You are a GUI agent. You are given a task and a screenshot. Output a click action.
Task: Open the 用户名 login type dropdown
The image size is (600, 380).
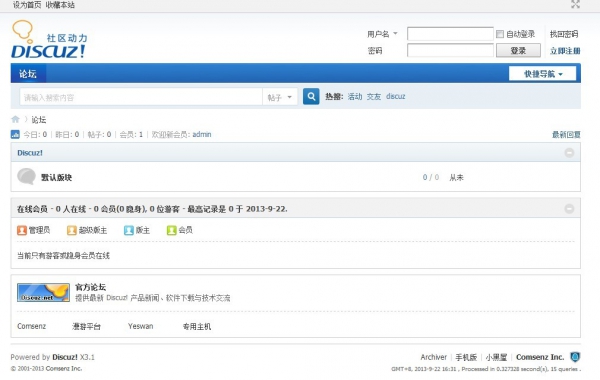382,34
